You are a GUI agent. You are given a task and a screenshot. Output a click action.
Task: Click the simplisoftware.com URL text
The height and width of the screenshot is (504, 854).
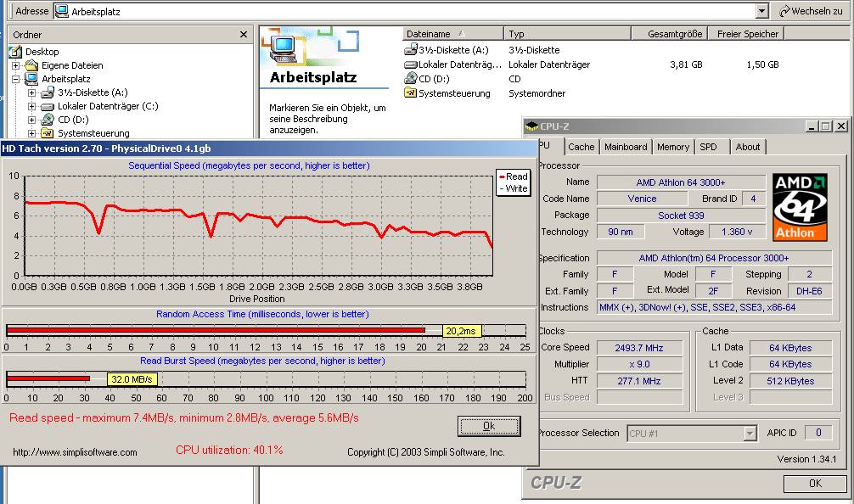[x=76, y=452]
